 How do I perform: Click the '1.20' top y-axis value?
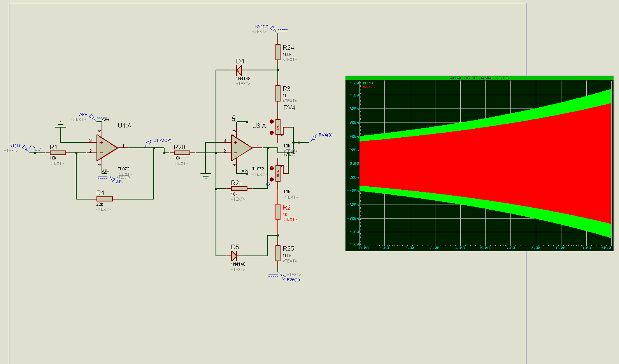(x=354, y=83)
